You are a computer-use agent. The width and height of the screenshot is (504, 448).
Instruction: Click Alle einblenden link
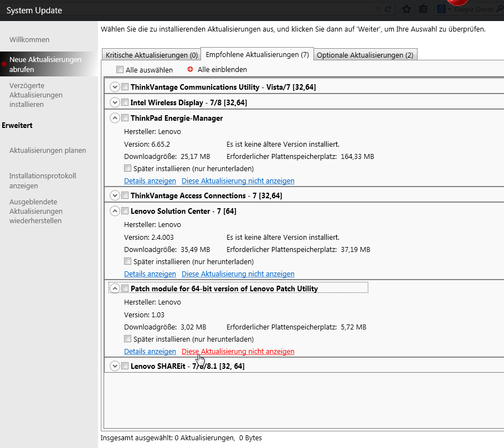(x=222, y=69)
